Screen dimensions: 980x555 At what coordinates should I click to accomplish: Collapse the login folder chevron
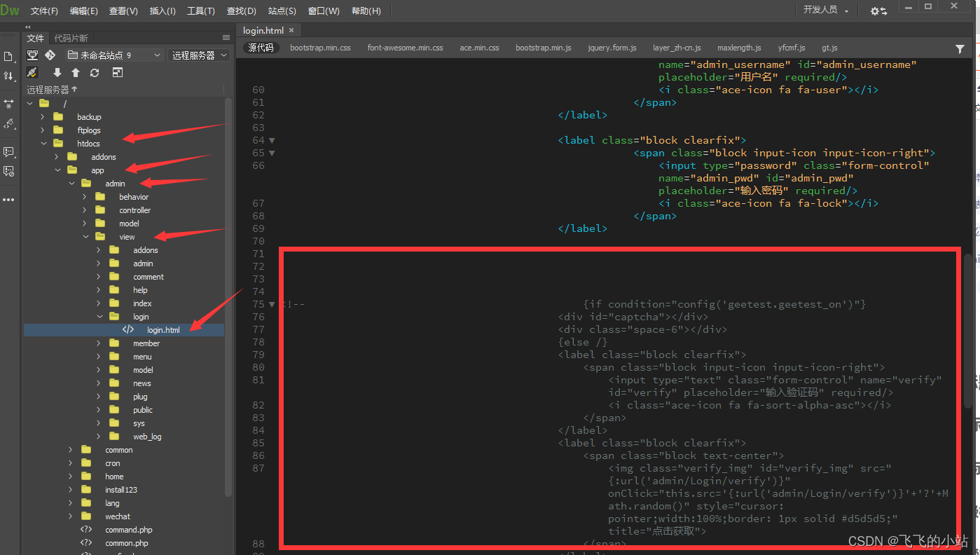click(x=99, y=317)
